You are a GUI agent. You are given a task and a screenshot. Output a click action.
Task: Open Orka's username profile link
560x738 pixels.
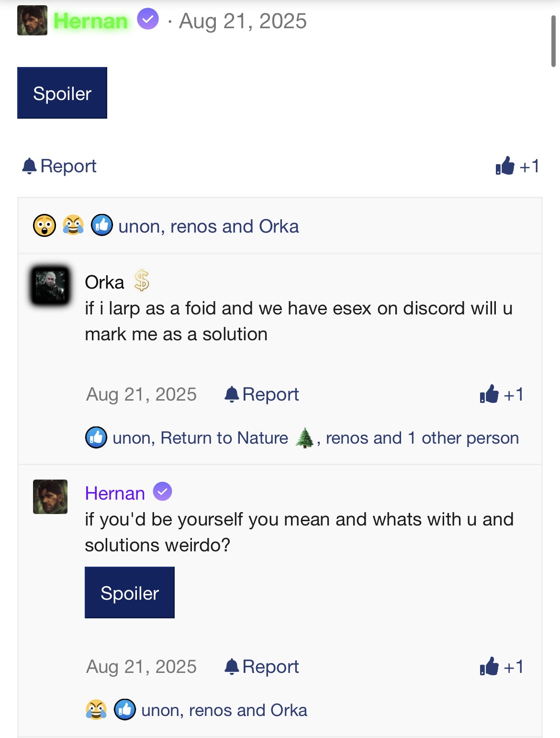[x=104, y=282]
